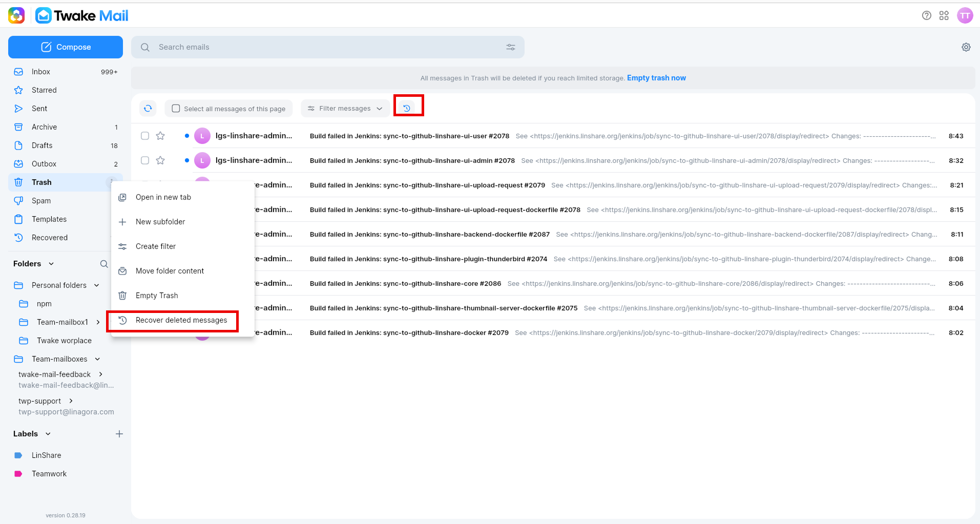Click the Empty trash now link

tap(656, 78)
